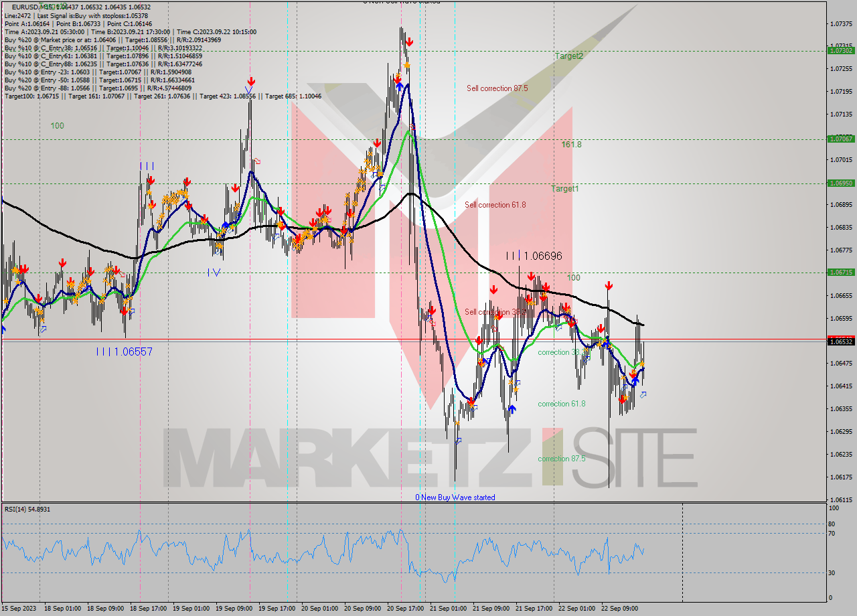The height and width of the screenshot is (616, 857).
Task: Select the III 1.06557 wave label
Action: (124, 352)
